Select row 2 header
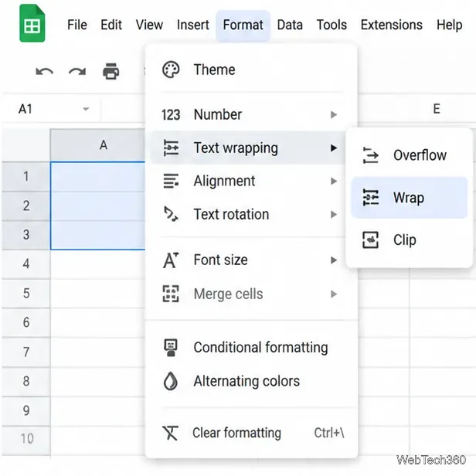 point(26,206)
